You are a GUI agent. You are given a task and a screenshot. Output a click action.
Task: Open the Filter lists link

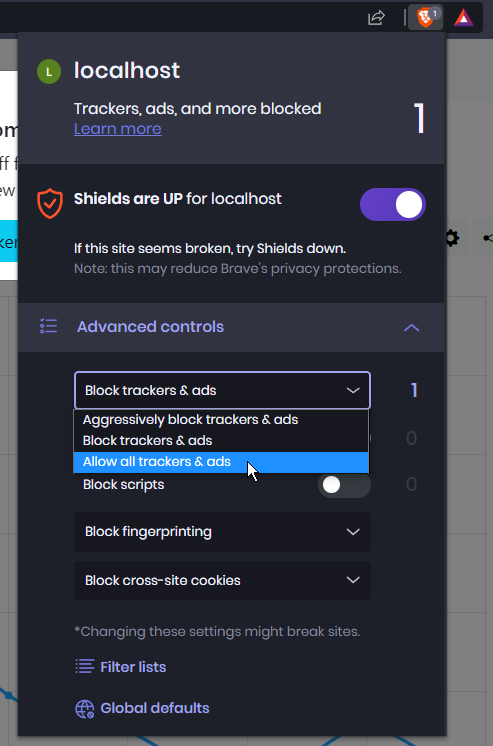[x=133, y=667]
